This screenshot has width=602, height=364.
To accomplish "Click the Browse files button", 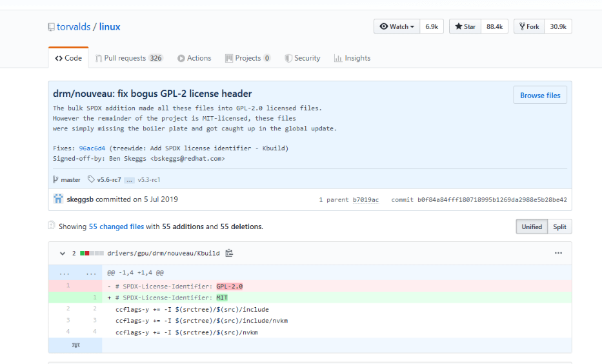I will pyautogui.click(x=540, y=96).
